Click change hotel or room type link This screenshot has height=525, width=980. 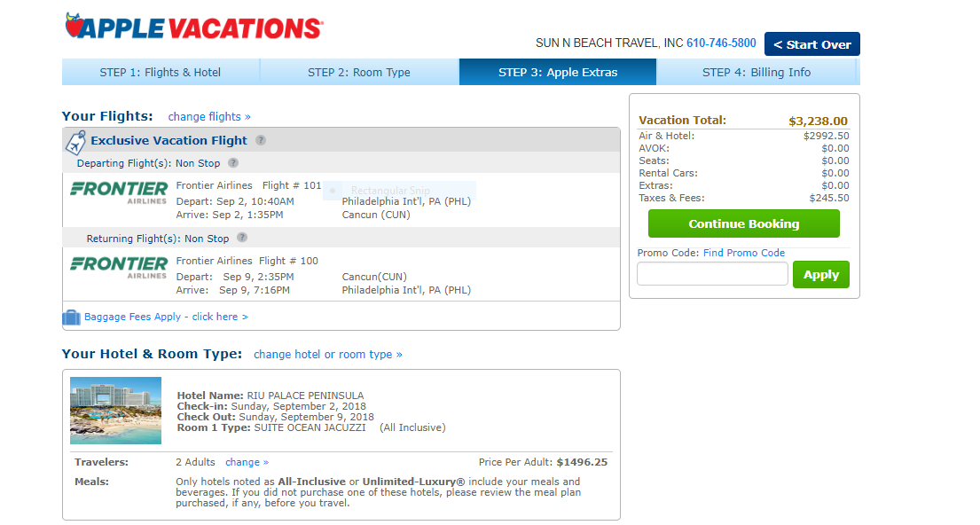(x=329, y=354)
